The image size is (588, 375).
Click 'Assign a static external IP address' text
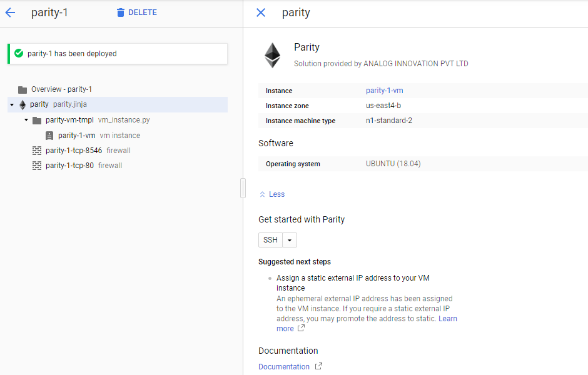(353, 283)
